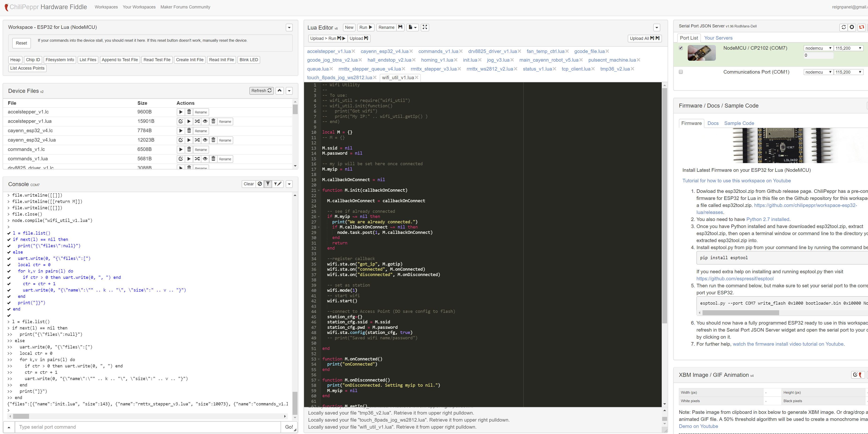Screen dimensions: 868x434
Task: Click the console pause/ban circle icon
Action: tap(259, 184)
